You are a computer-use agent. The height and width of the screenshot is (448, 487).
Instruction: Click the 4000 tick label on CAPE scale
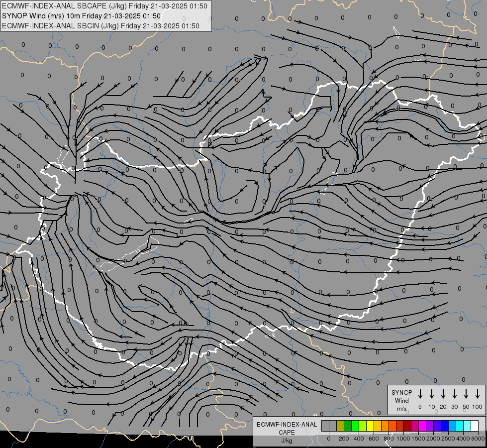[463, 439]
